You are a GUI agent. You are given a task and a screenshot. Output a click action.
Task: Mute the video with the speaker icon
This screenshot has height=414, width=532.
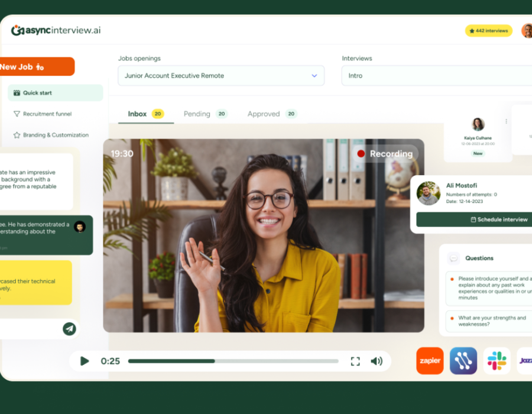(x=376, y=361)
